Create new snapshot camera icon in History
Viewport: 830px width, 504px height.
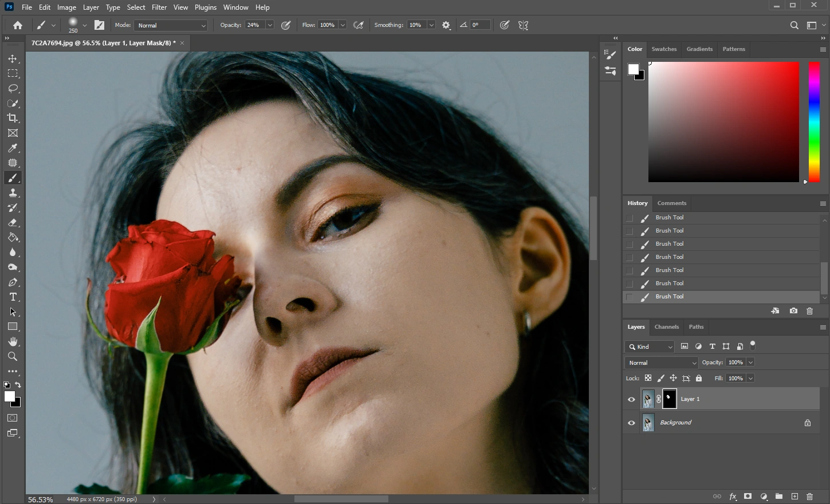point(793,311)
